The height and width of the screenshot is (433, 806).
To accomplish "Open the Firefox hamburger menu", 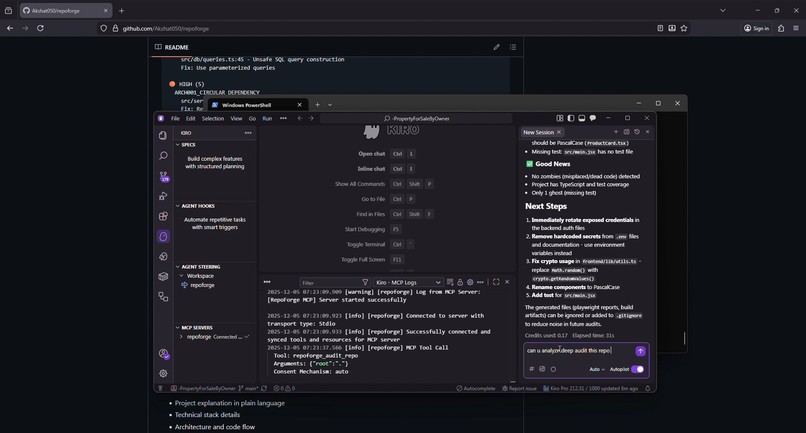I will coord(796,28).
